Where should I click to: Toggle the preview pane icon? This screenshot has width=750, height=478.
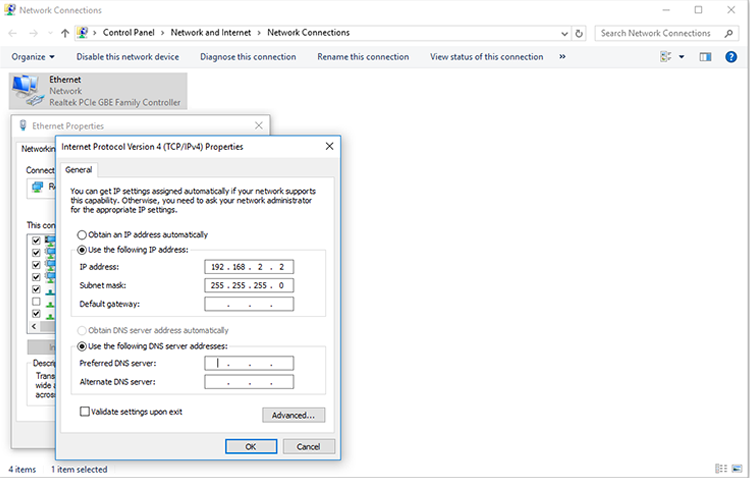pyautogui.click(x=705, y=57)
